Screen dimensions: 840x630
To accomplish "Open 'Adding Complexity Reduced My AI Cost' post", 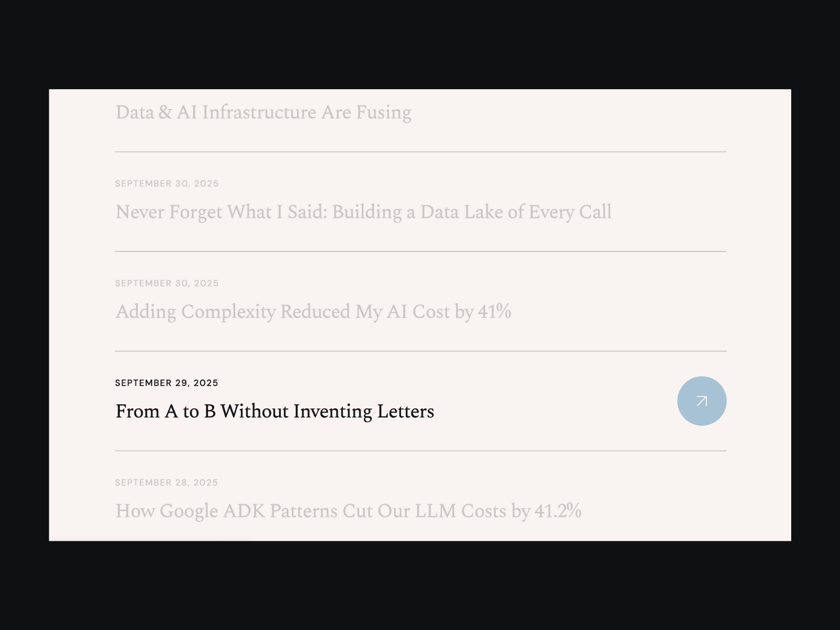I will click(313, 312).
